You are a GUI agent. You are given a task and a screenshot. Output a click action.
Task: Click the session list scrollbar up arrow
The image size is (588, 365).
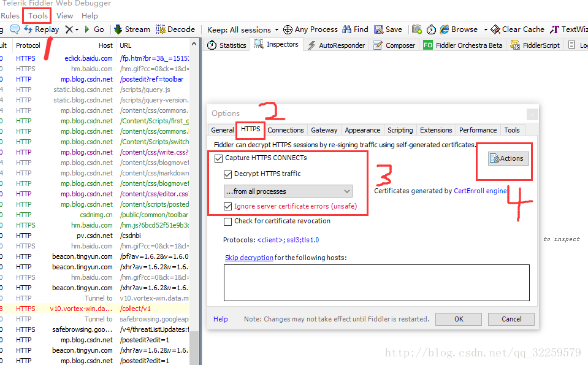click(194, 44)
